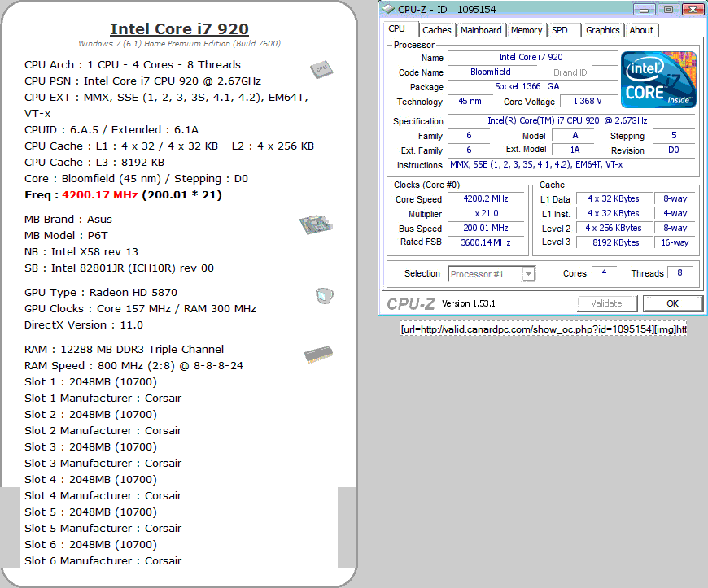
Task: Click the Specification field text
Action: 567,120
